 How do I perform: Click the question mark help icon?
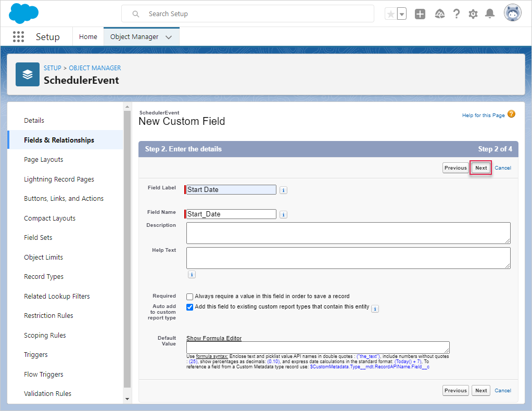tap(456, 14)
